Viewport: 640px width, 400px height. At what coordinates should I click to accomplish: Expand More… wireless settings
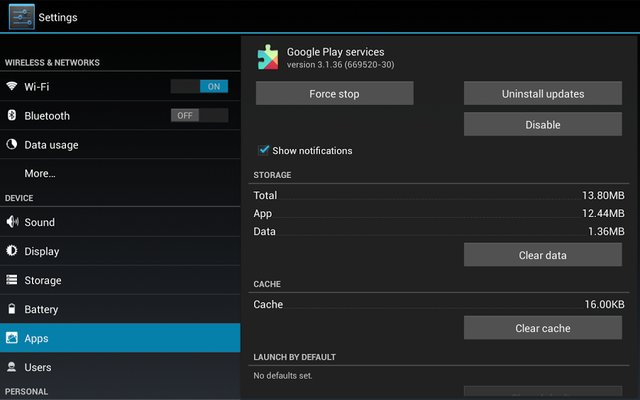(x=40, y=173)
